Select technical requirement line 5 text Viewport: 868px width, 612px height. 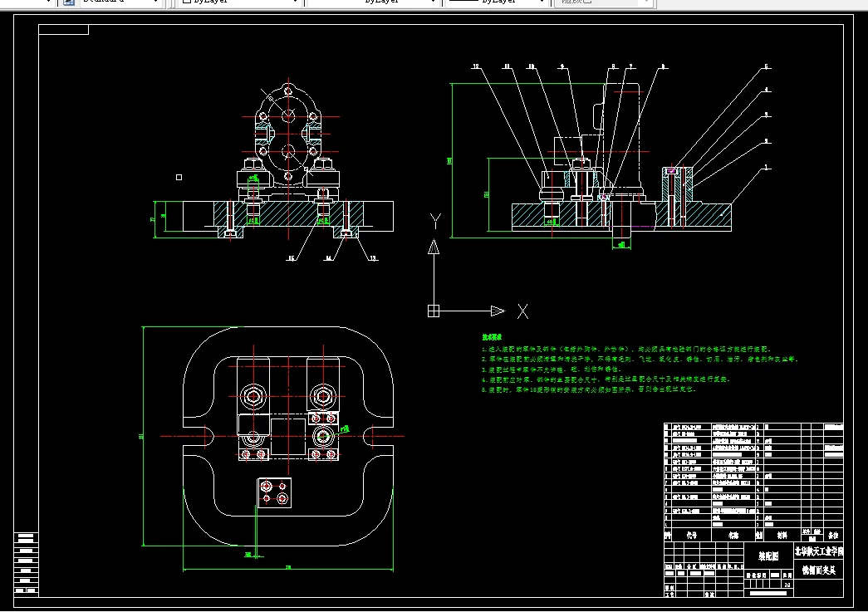click(x=588, y=389)
